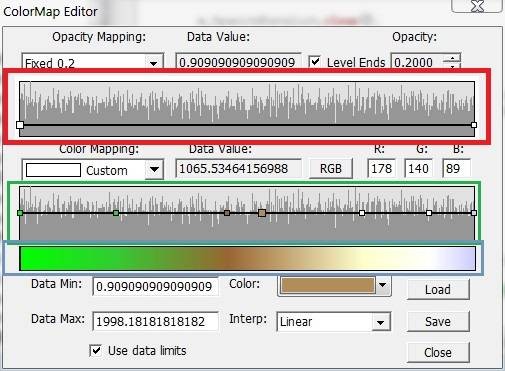Click the Load button
This screenshot has height=371, width=505.
click(438, 289)
